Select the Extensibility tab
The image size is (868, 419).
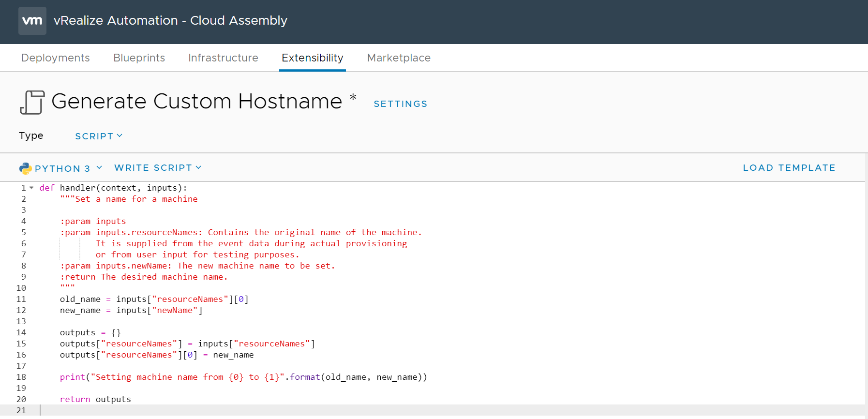(x=312, y=58)
